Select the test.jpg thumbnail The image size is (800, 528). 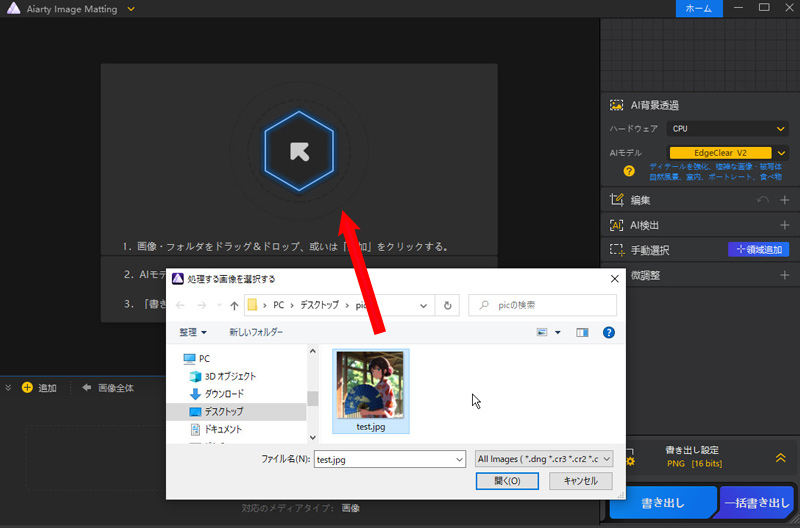(x=370, y=391)
